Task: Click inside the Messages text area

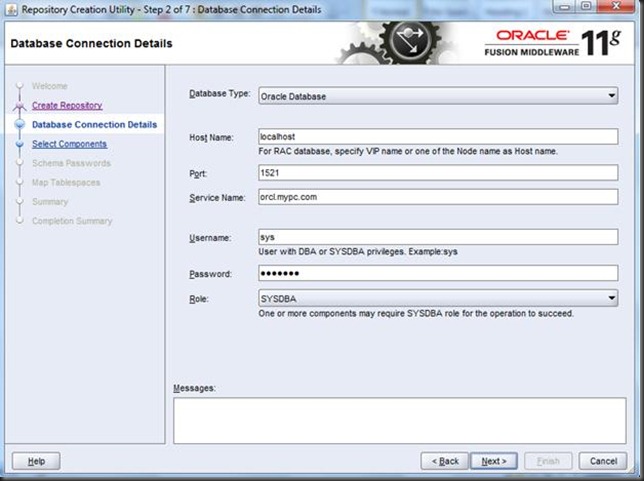Action: point(400,420)
